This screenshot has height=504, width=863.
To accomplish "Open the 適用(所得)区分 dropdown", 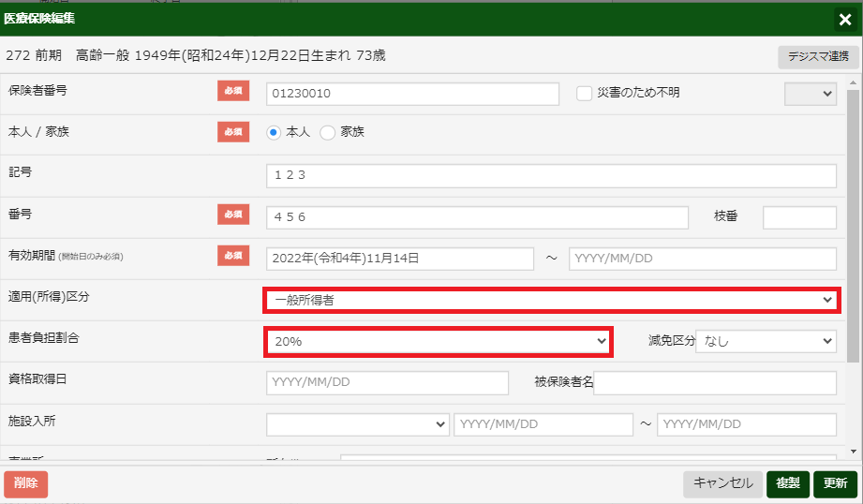I will [x=552, y=300].
